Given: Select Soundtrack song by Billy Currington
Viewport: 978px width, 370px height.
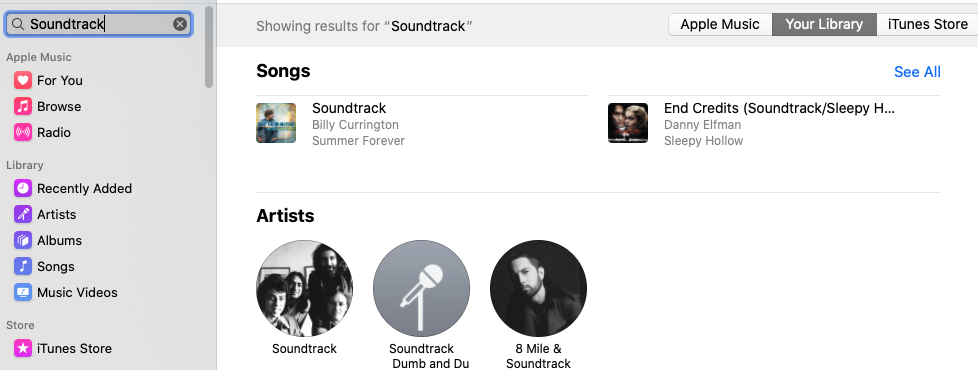Looking at the screenshot, I should click(422, 124).
